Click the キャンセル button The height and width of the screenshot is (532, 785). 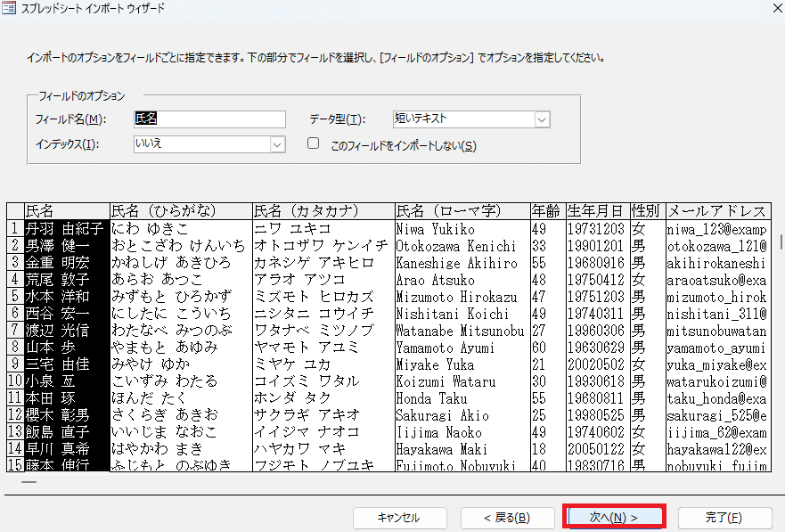point(399,518)
